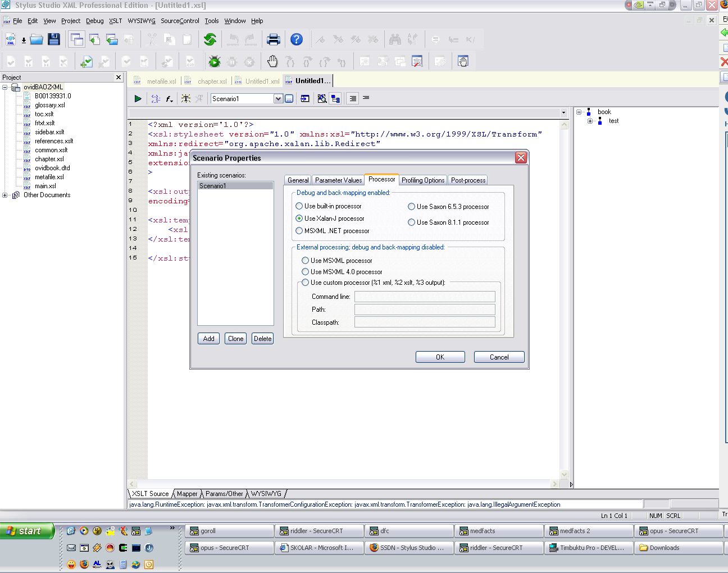
Task: Open Help via blue question mark icon
Action: (297, 39)
